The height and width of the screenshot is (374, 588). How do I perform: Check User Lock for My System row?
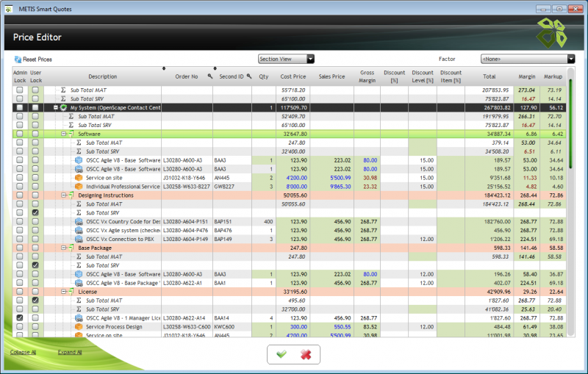point(35,107)
